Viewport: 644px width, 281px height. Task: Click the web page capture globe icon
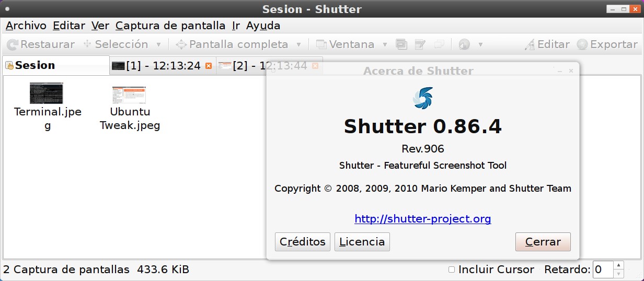(x=464, y=44)
